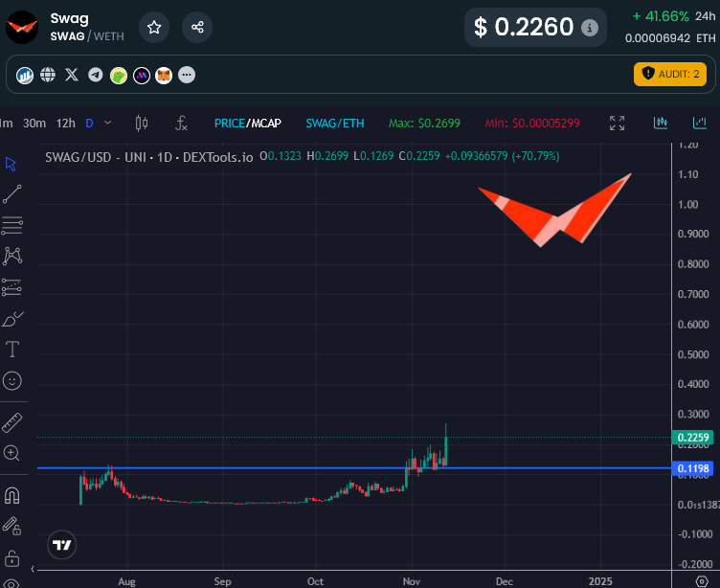720x588 pixels.
Task: Select the trend line drawing tool
Action: click(11, 194)
